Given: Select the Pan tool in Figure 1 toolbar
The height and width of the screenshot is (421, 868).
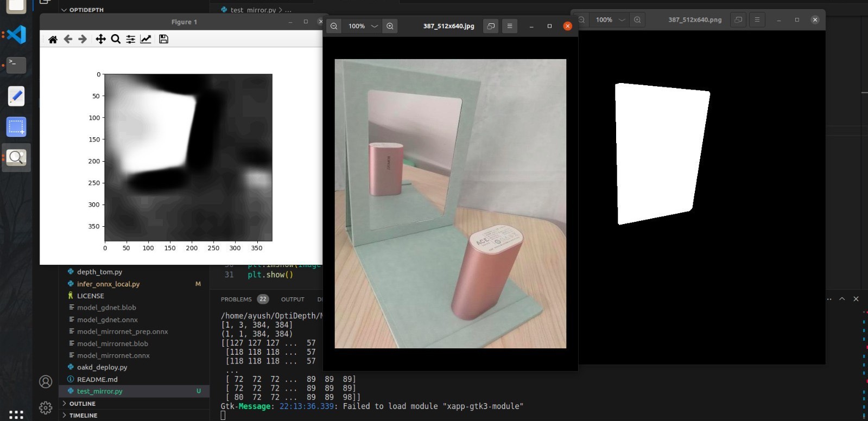Looking at the screenshot, I should click(x=100, y=39).
